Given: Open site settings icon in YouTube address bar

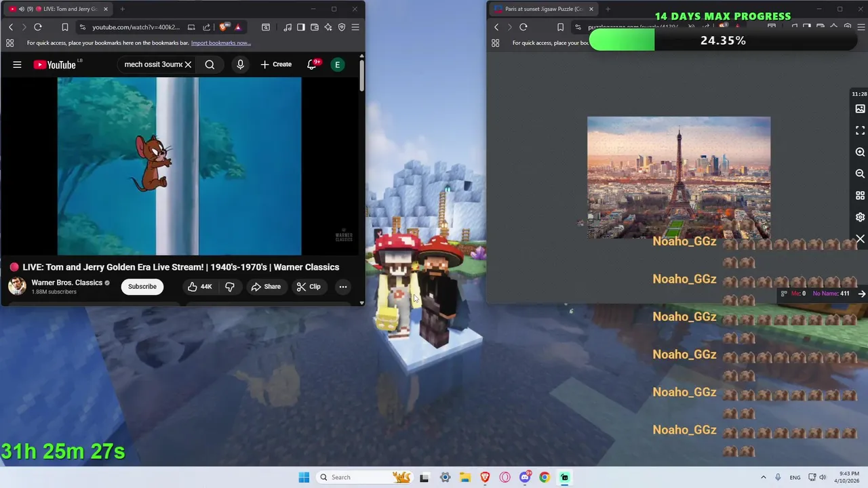Looking at the screenshot, I should click(83, 27).
